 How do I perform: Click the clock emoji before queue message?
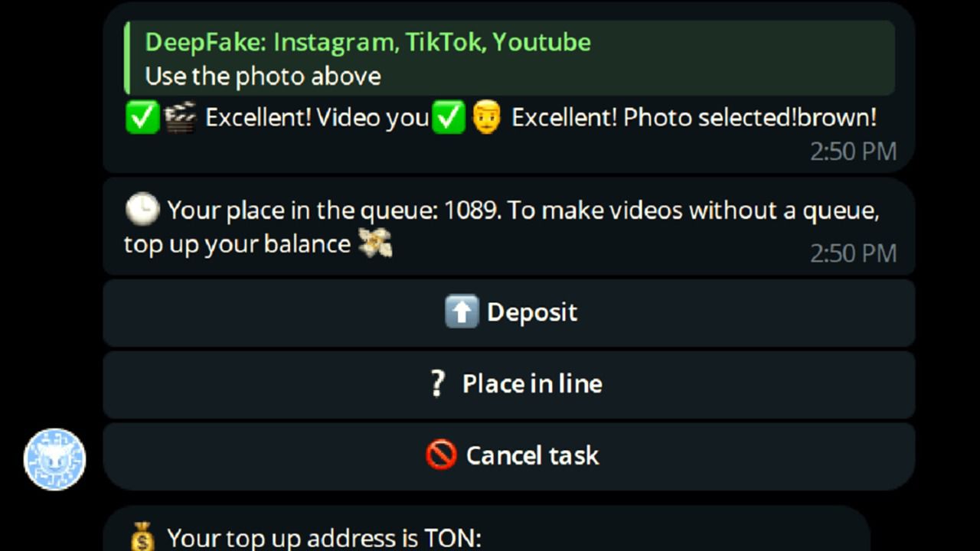pyautogui.click(x=142, y=209)
